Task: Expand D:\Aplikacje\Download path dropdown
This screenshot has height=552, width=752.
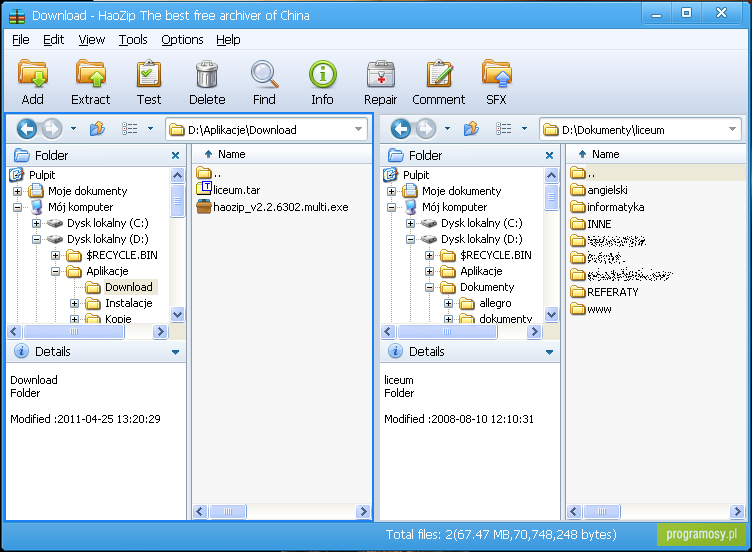Action: (358, 129)
